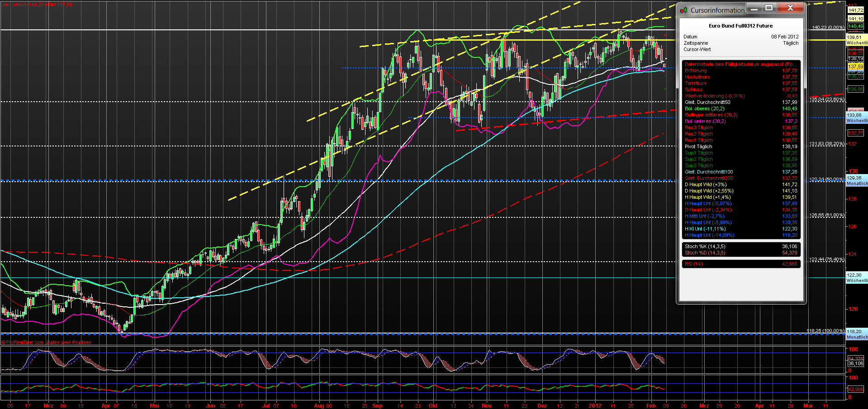Click the '2012' label on the time axis

click(x=595, y=405)
